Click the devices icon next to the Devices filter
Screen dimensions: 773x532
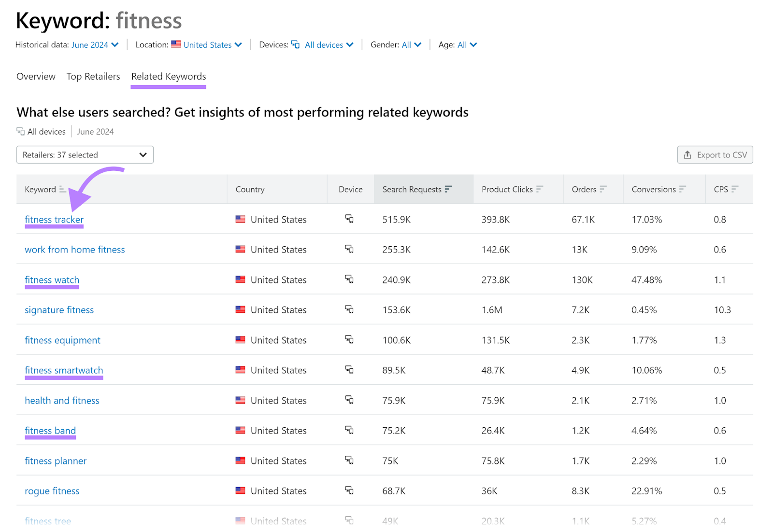(x=295, y=44)
